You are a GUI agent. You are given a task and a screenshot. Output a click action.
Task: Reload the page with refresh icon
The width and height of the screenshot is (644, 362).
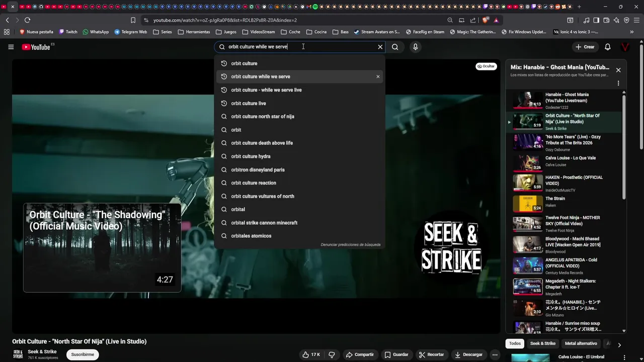(x=27, y=20)
